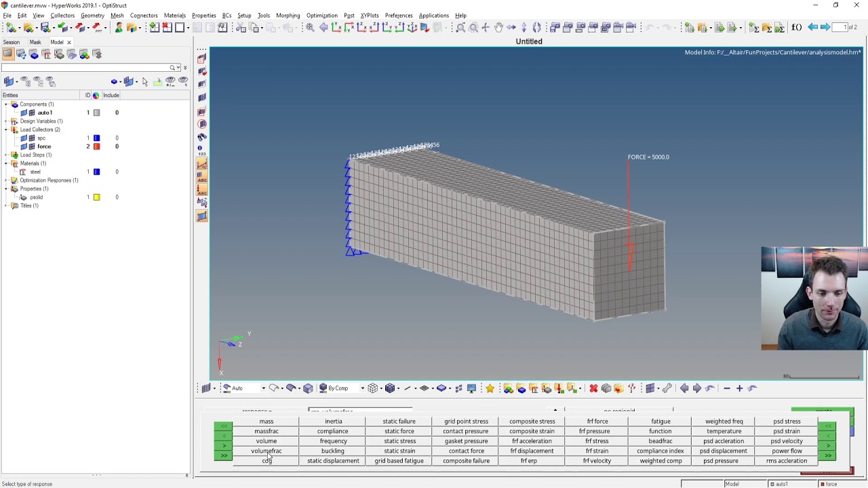Toggle visibility icon of spc load collector
The height and width of the screenshot is (488, 868).
point(24,138)
